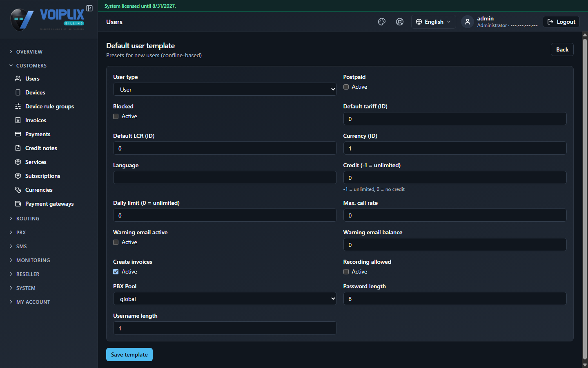588x368 pixels.
Task: Click the Services box icon
Action: 18,162
